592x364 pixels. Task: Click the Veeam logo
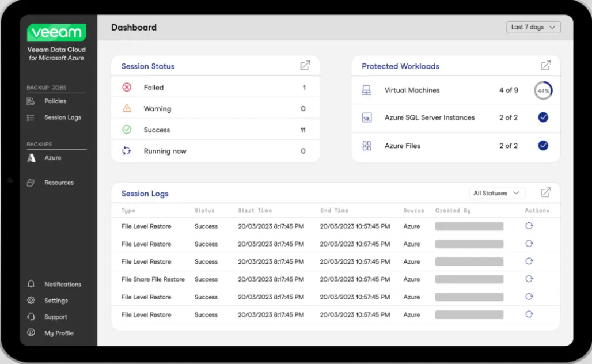click(56, 32)
